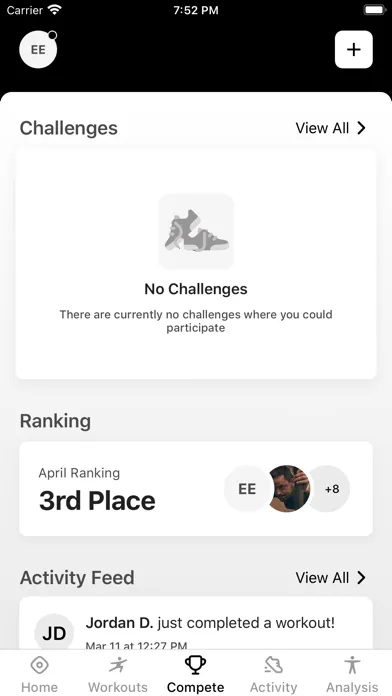The width and height of the screenshot is (392, 696).
Task: Click View All next to Activity Feed
Action: coord(322,577)
